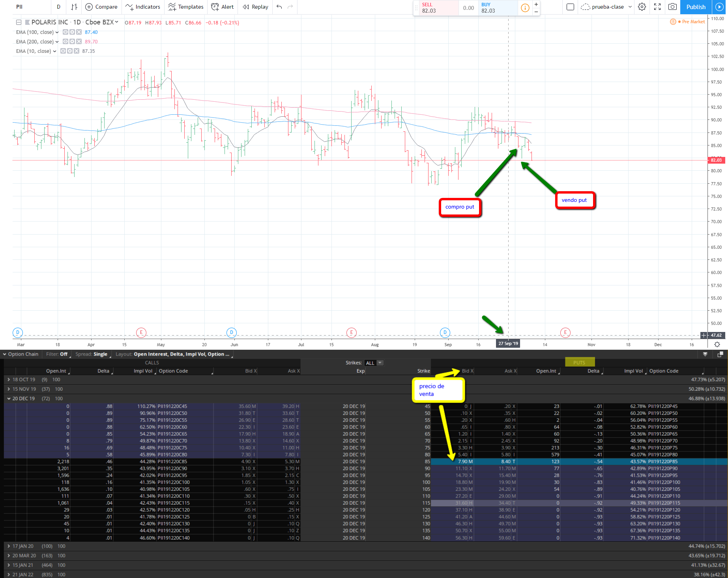Take a chart snapshot with camera icon
Image resolution: width=728 pixels, height=578 pixels.
point(673,7)
